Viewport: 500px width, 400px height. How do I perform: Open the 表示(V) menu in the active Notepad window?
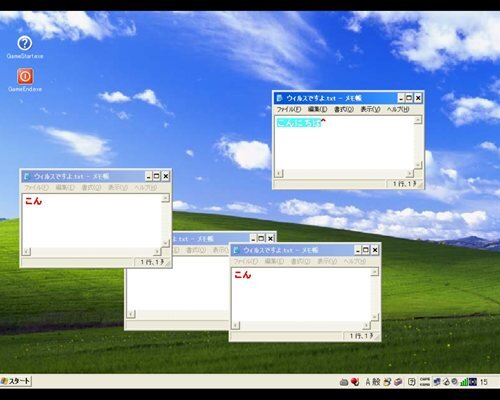(x=370, y=109)
